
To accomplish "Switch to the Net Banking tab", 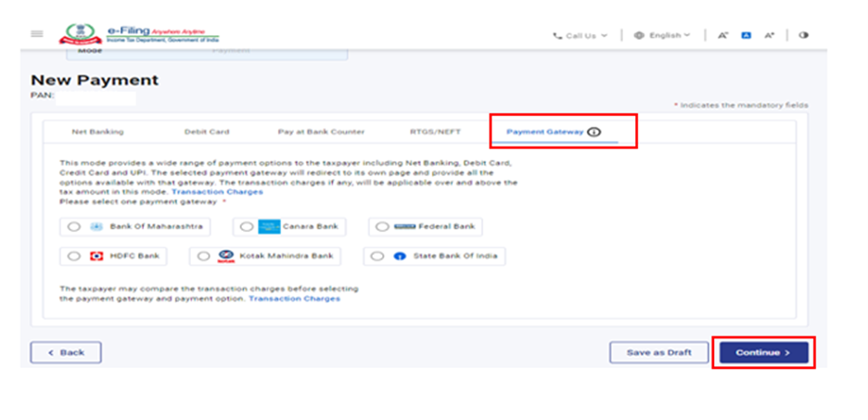I will pos(97,132).
